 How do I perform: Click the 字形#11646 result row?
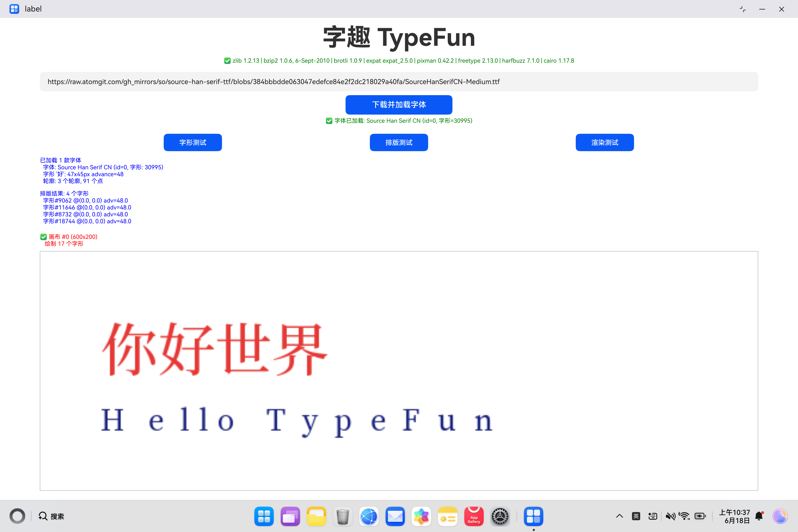point(87,207)
